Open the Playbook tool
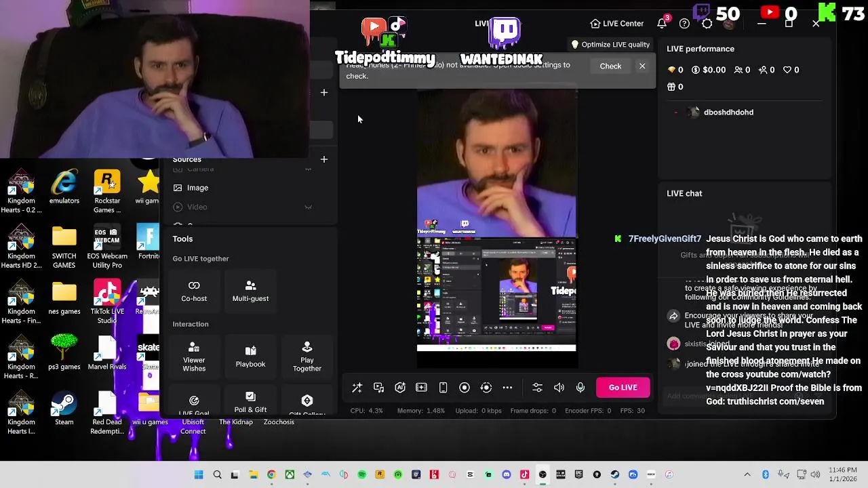Viewport: 868px width, 488px height. click(x=250, y=357)
